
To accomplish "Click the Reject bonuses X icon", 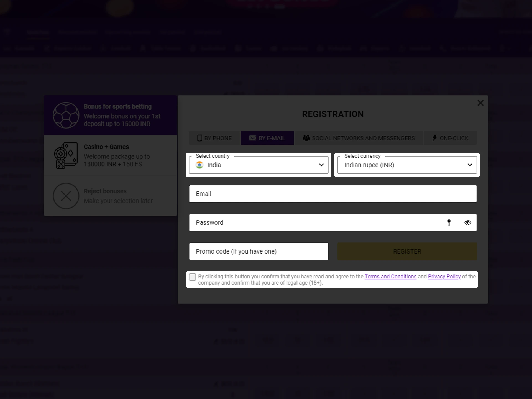I will tap(66, 196).
